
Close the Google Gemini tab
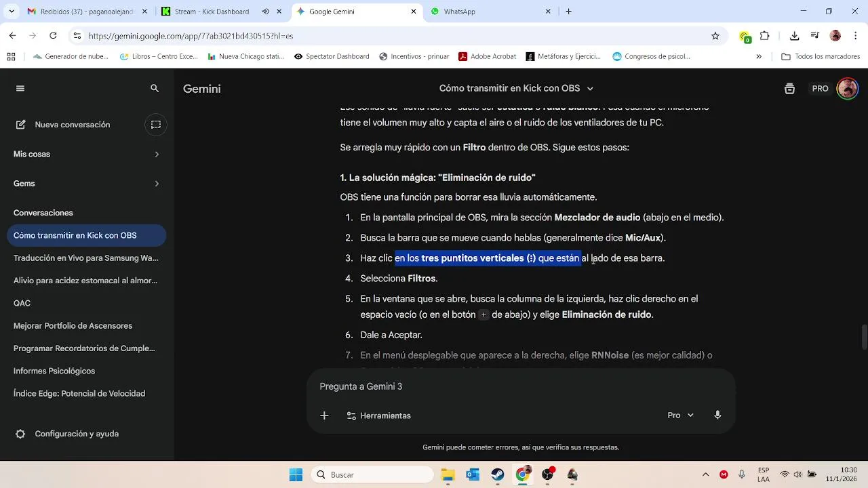pos(413,12)
